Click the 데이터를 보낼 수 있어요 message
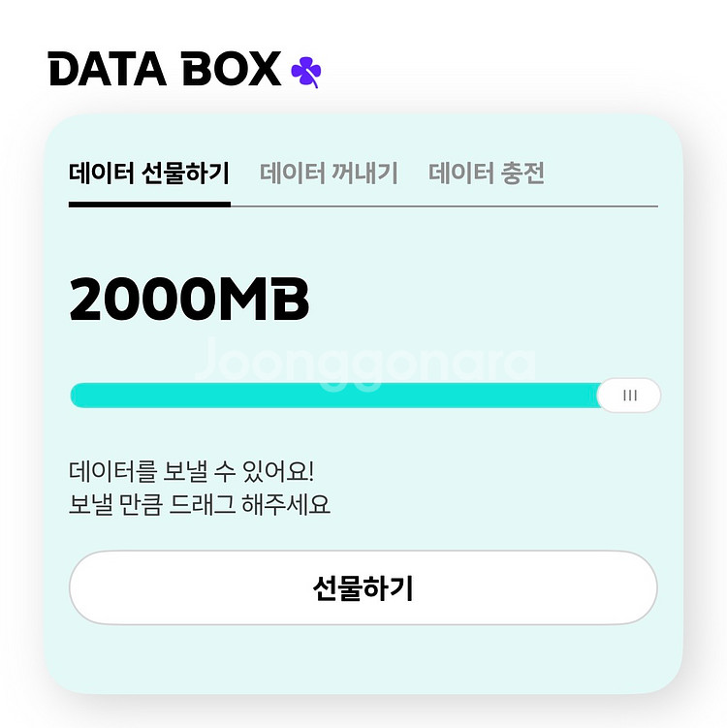Screen dimensions: 727x728 tap(192, 472)
